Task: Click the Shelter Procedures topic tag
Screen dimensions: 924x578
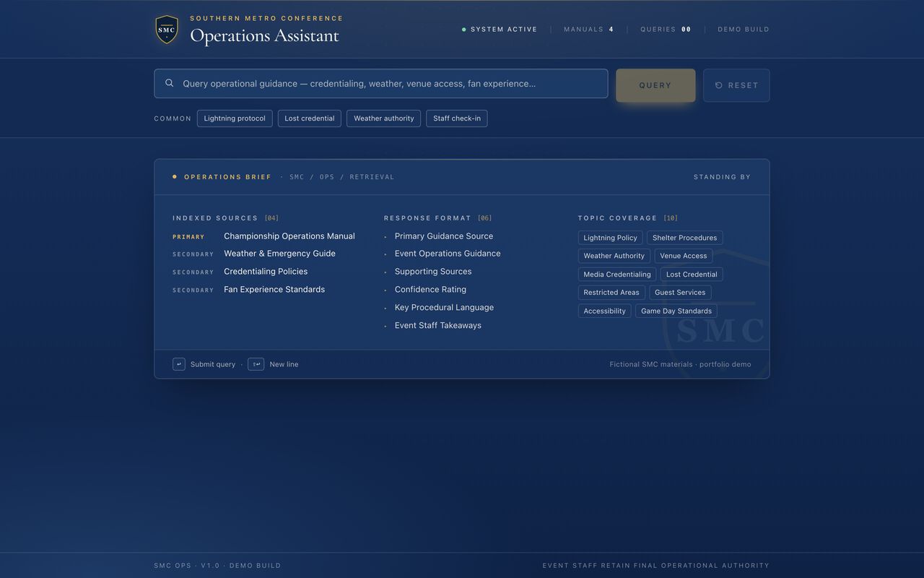Action: click(x=684, y=238)
